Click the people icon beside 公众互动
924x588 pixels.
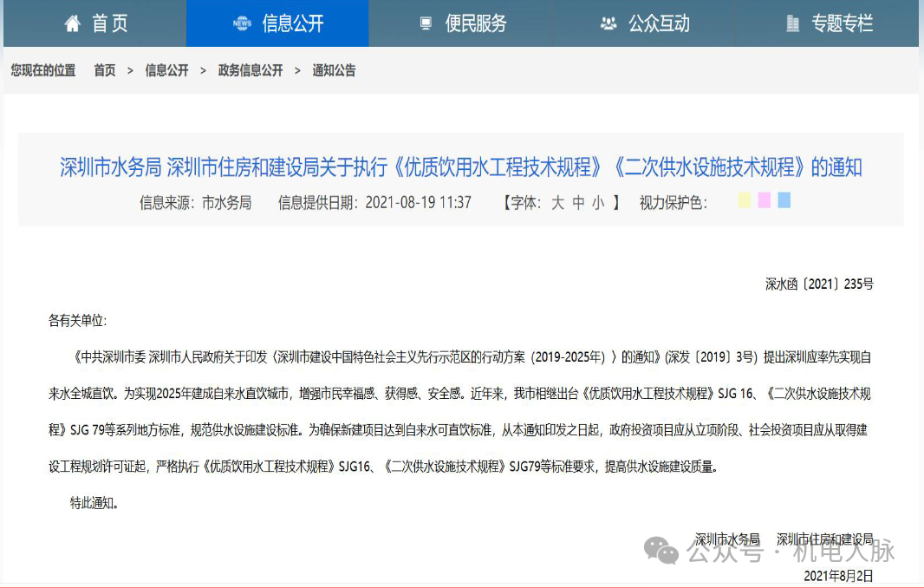[x=609, y=23]
